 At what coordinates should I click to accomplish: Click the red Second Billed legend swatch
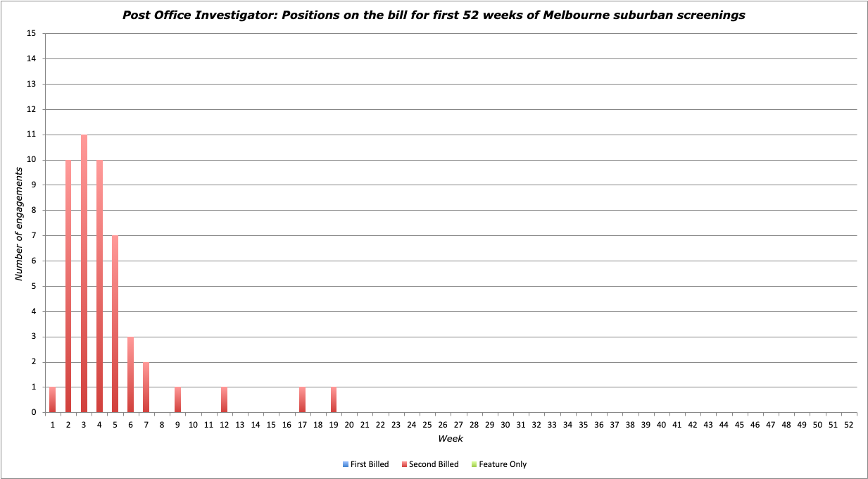point(404,465)
